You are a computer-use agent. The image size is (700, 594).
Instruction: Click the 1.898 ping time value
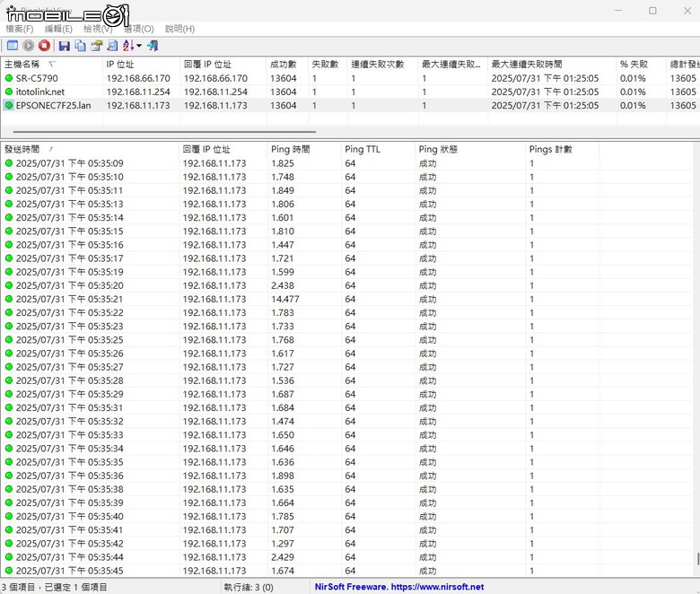[x=283, y=476]
